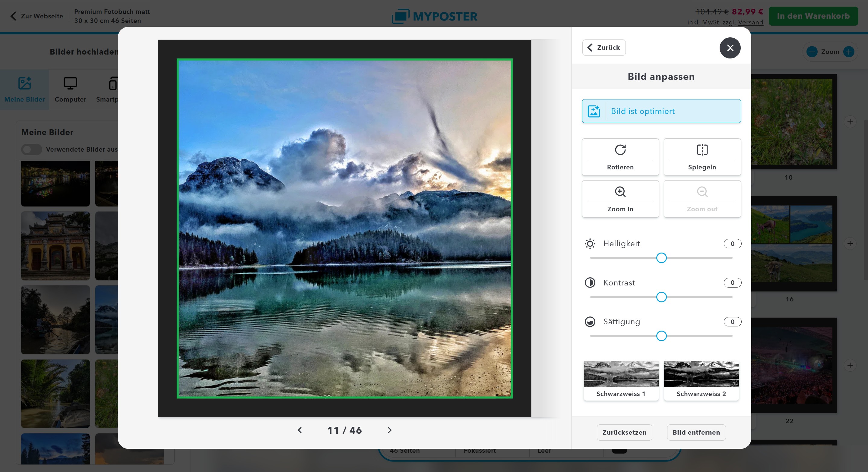Click the Sättigung value field
The image size is (868, 472).
tap(732, 322)
